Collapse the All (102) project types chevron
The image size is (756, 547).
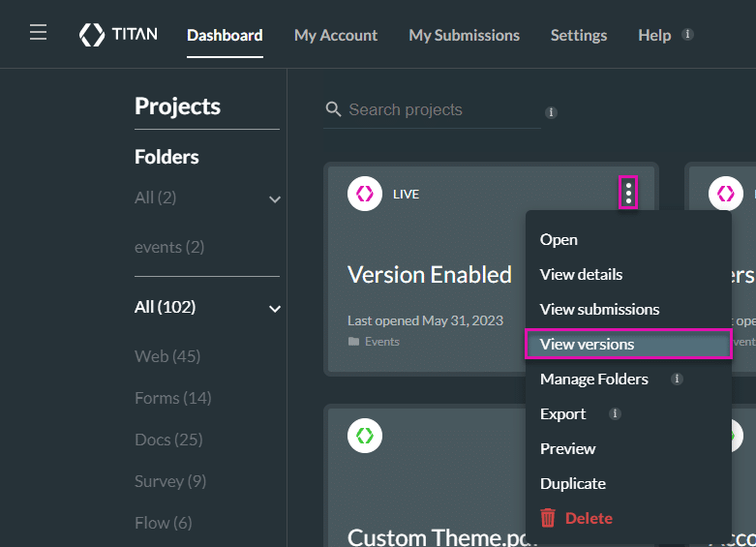point(275,308)
